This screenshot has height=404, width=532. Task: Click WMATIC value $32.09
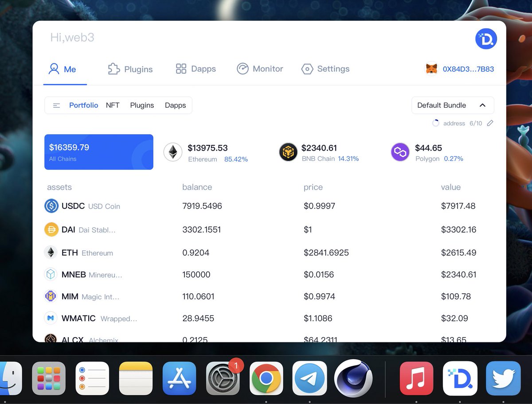coord(454,318)
